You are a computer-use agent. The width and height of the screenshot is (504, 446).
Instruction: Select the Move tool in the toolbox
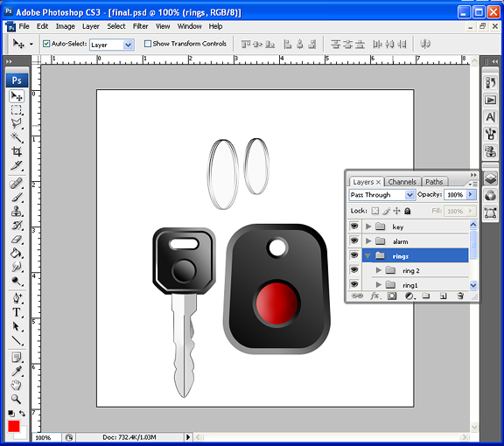pyautogui.click(x=17, y=95)
